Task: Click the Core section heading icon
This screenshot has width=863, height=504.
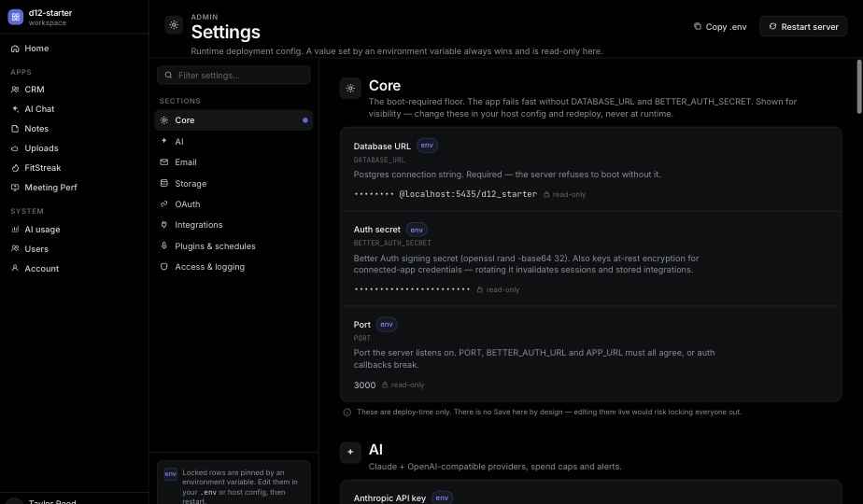Action: (350, 89)
